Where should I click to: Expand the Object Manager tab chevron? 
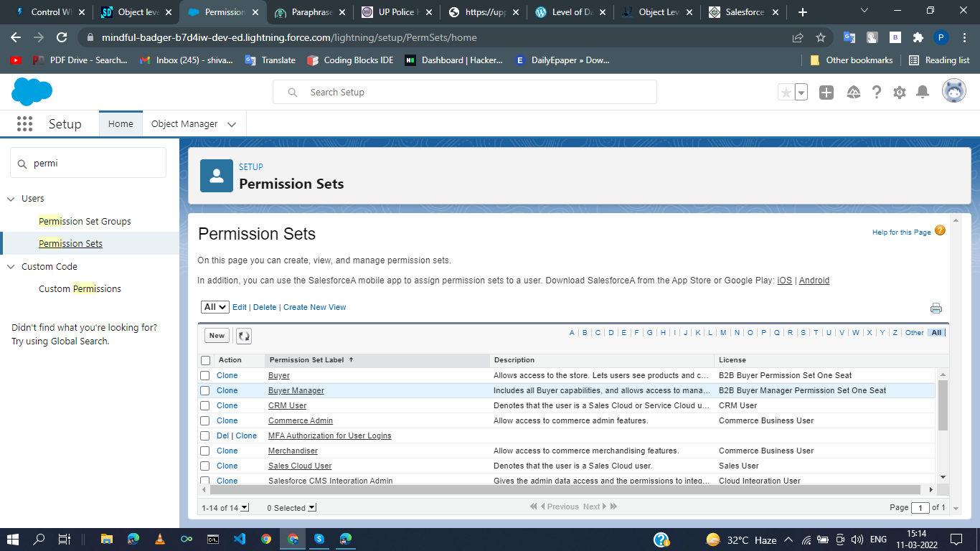point(232,124)
